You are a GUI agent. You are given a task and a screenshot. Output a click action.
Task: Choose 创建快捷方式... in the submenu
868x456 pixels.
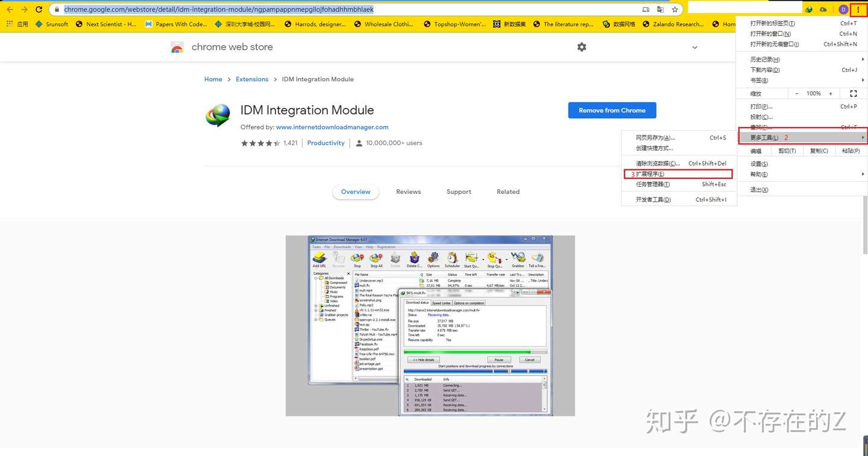[679, 148]
